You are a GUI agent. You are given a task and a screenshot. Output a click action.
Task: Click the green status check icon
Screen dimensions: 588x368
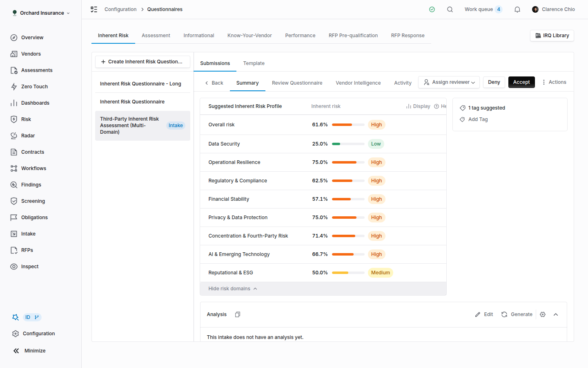[432, 9]
